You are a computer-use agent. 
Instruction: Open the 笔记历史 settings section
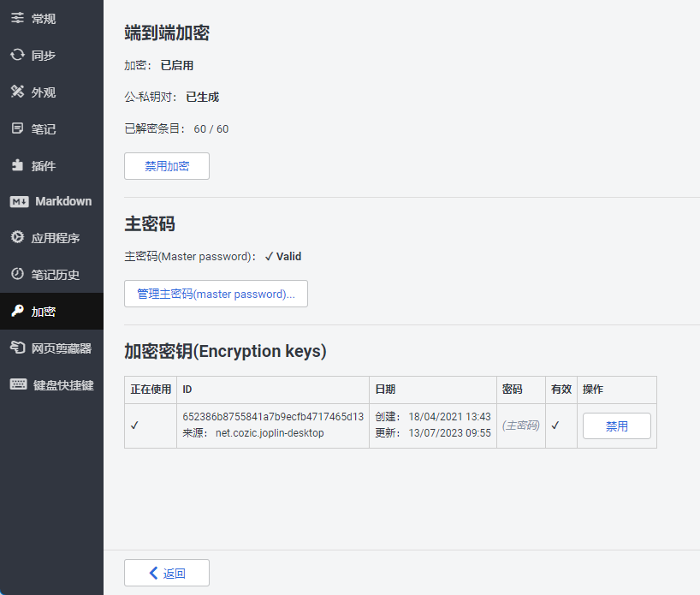(x=52, y=274)
